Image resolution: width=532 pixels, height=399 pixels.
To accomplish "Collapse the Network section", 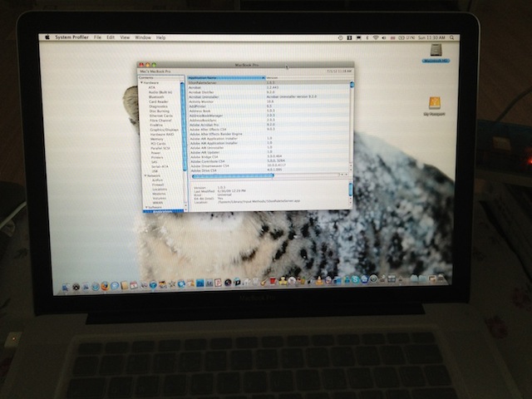I will coord(145,175).
